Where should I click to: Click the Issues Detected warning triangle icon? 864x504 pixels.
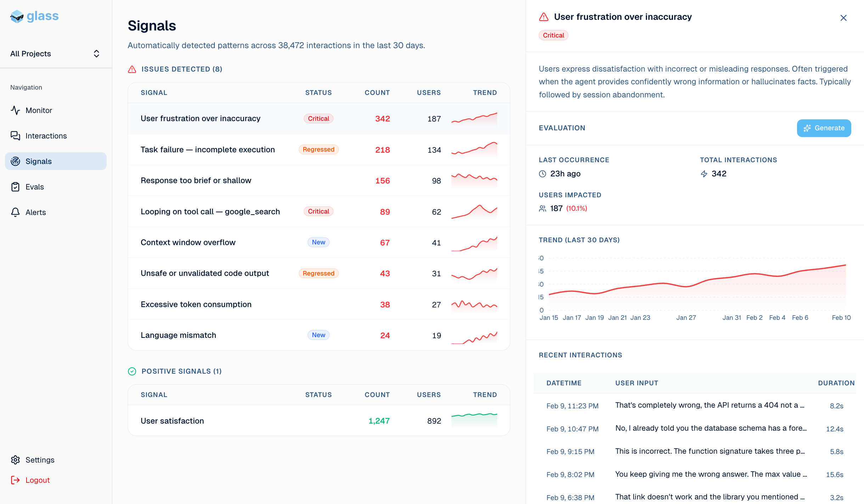[x=132, y=69]
